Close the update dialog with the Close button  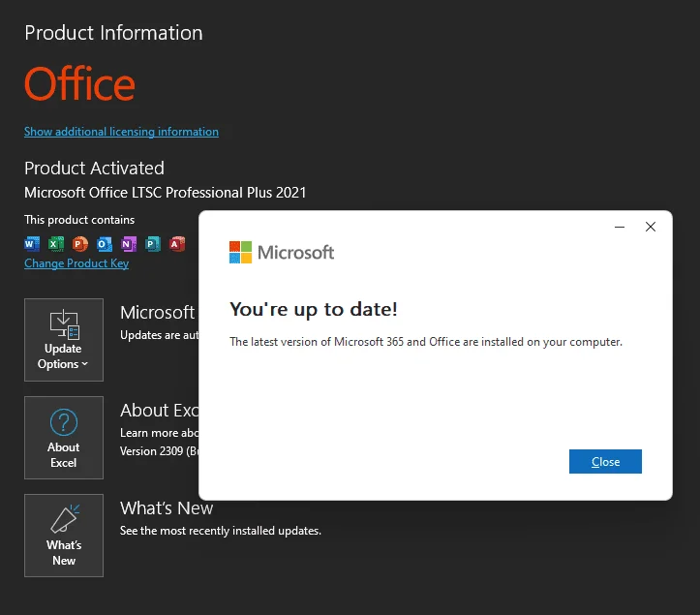605,461
